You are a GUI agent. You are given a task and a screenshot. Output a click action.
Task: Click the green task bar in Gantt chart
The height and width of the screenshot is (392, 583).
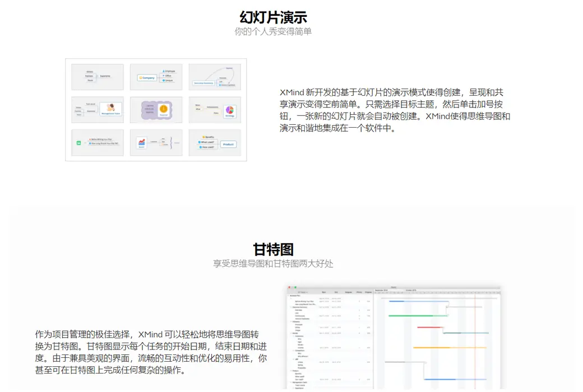point(418,315)
